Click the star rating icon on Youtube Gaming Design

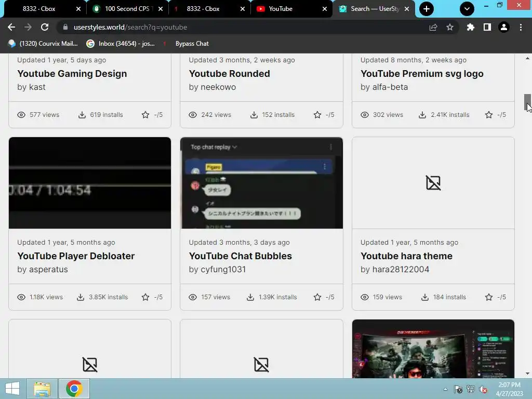click(145, 115)
